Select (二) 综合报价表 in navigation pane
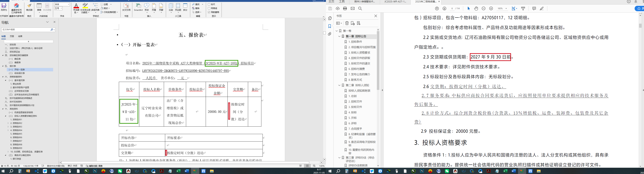This screenshot has height=174, width=644. point(17,73)
